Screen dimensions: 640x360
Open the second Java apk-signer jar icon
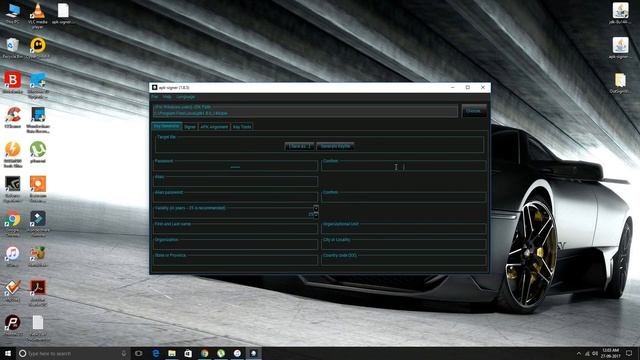pyautogui.click(x=620, y=48)
